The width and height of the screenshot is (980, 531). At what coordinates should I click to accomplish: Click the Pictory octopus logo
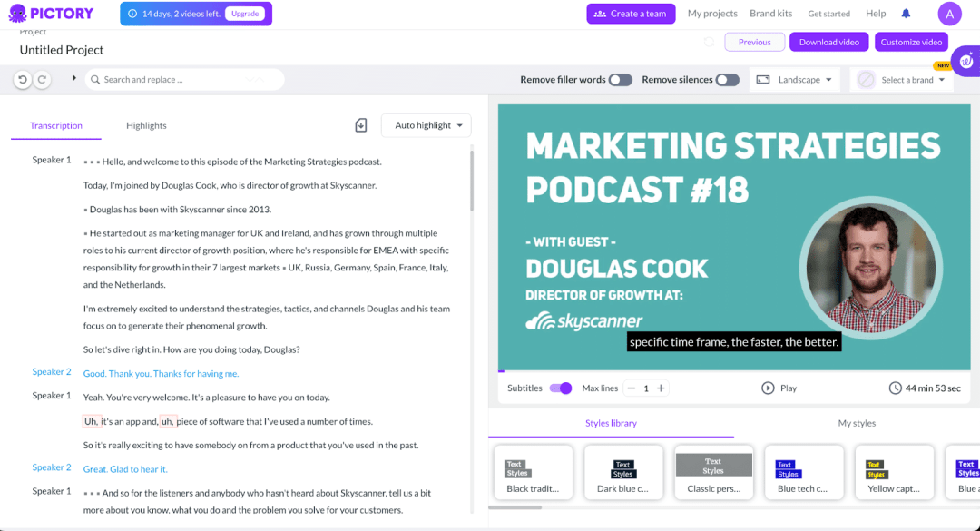[17, 13]
